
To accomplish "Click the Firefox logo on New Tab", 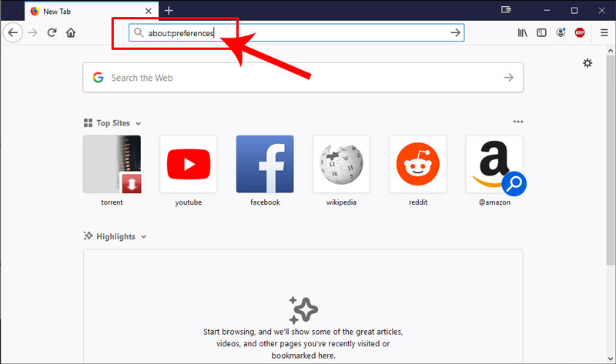I will tap(35, 11).
